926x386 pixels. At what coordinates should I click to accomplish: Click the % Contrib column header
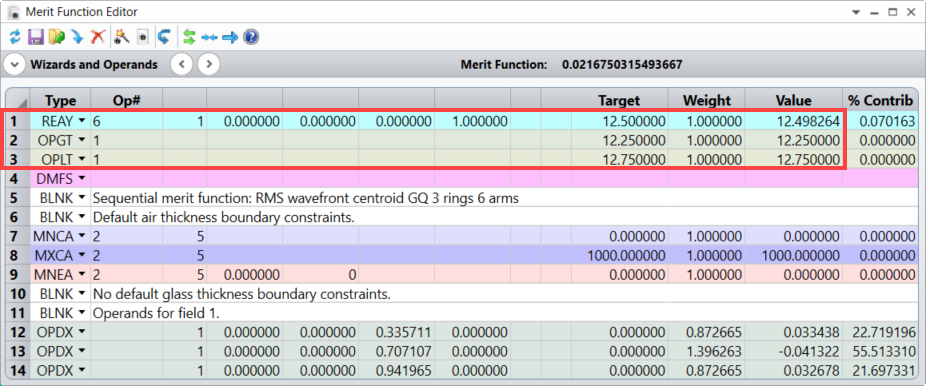point(881,100)
